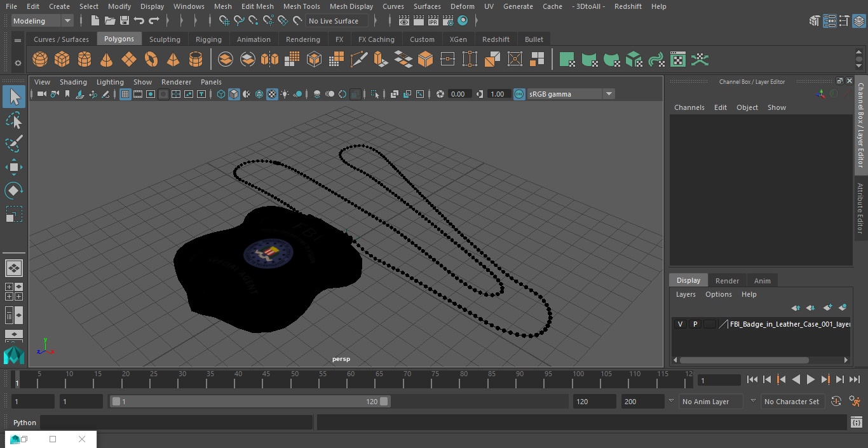Click the current frame number field
868x448 pixels.
click(719, 380)
